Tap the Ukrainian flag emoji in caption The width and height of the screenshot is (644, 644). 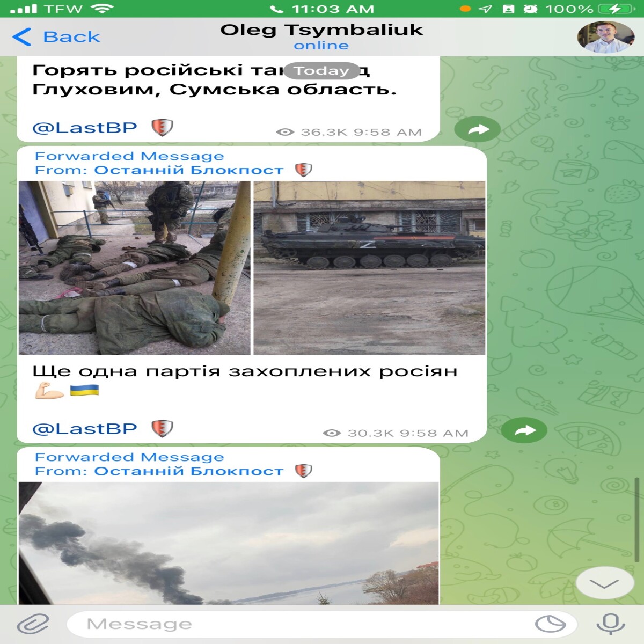pos(84,390)
